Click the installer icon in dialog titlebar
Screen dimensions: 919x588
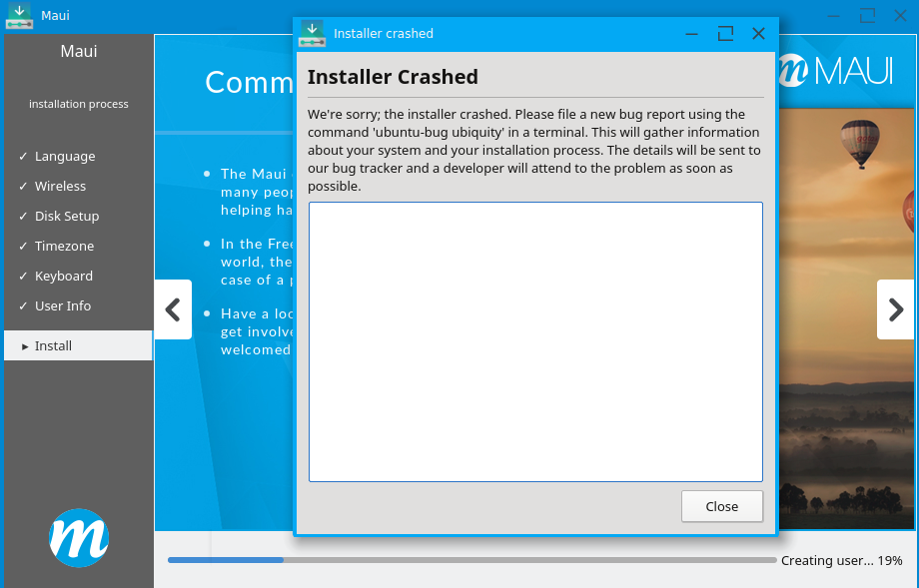(313, 33)
